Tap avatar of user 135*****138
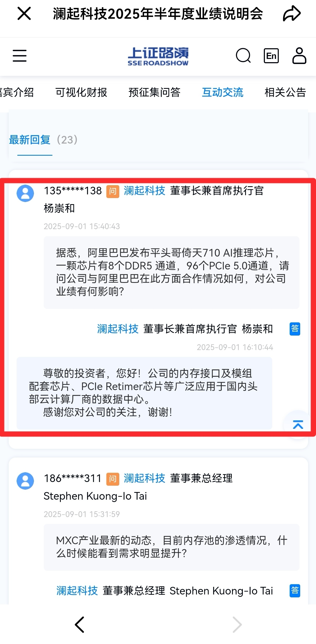The height and width of the screenshot is (644, 316). click(x=25, y=193)
